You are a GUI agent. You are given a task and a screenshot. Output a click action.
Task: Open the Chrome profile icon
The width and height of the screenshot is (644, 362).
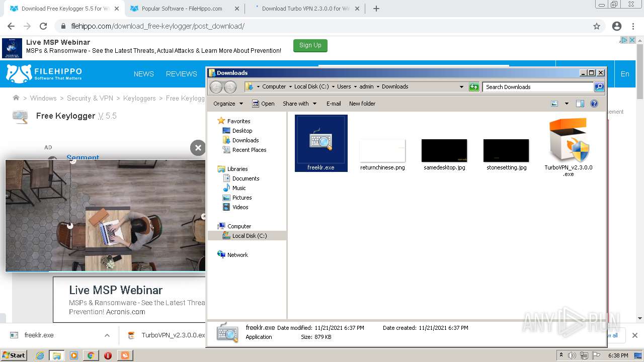[x=617, y=26]
